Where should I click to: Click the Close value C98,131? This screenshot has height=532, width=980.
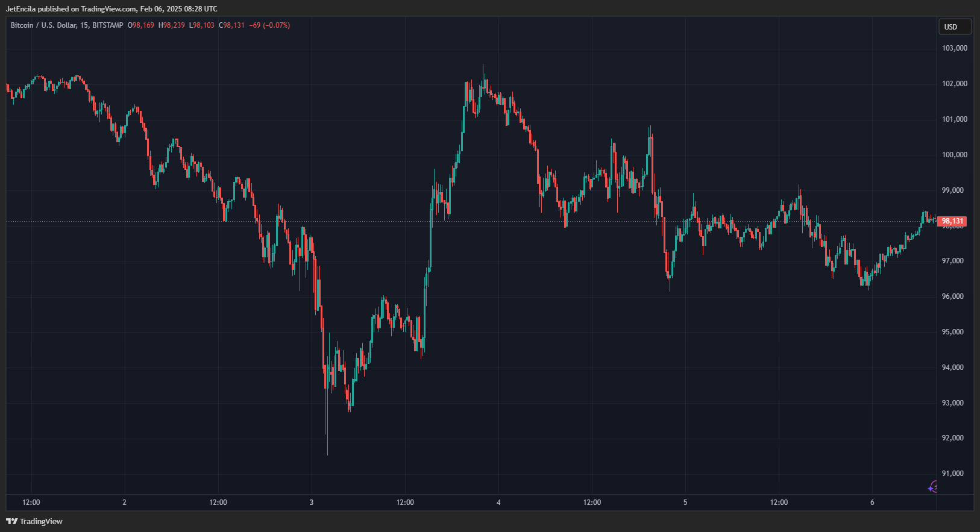[x=232, y=25]
